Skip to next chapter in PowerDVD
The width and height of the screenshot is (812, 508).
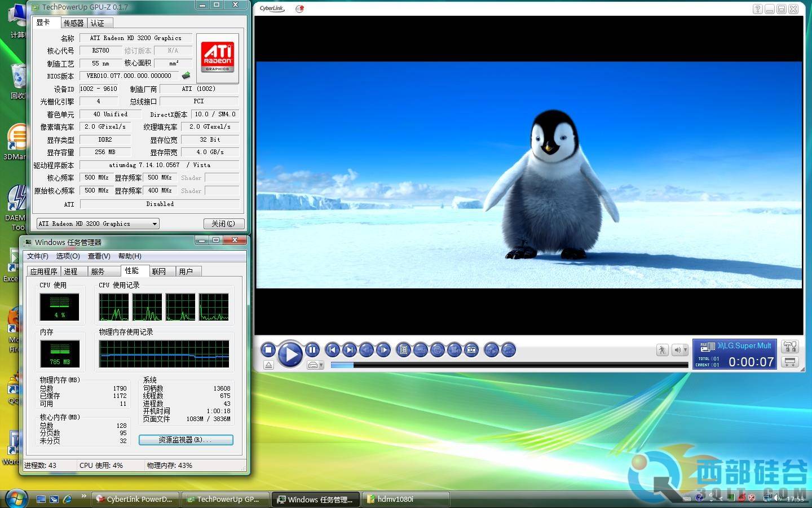coord(350,350)
